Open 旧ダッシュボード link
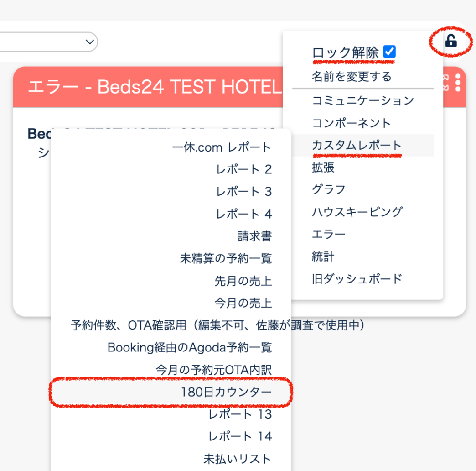This screenshot has height=471, width=476. point(357,278)
